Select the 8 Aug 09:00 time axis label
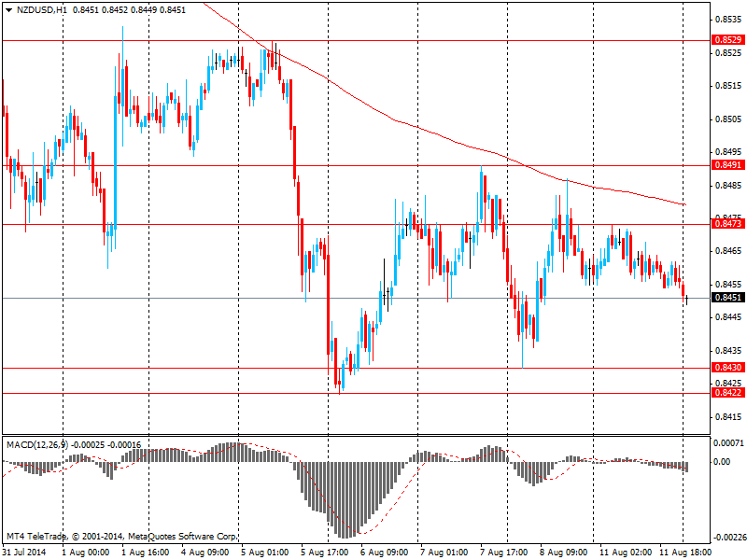 [564, 553]
